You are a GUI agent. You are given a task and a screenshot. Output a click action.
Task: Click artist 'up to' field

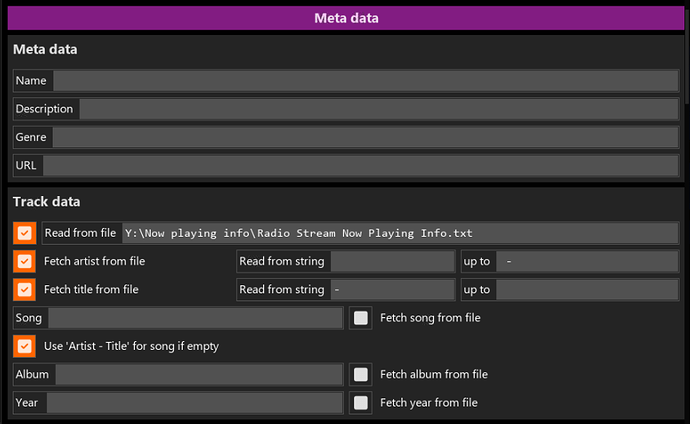point(588,261)
